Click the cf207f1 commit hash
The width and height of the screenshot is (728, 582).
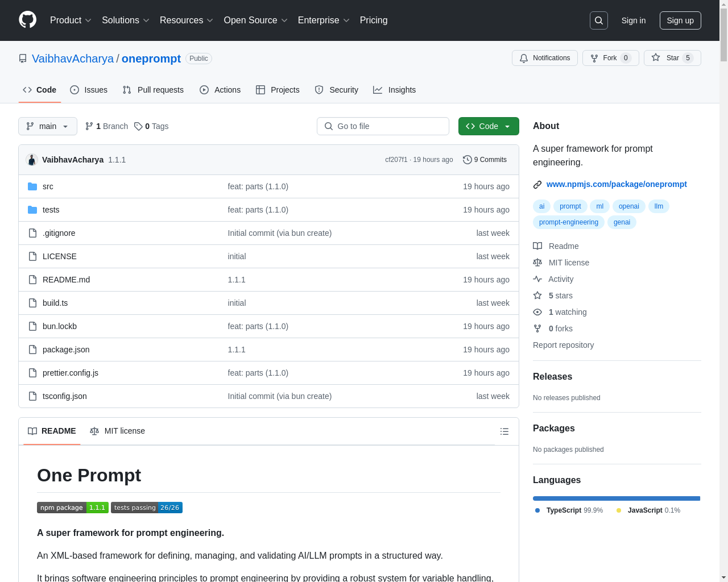396,160
